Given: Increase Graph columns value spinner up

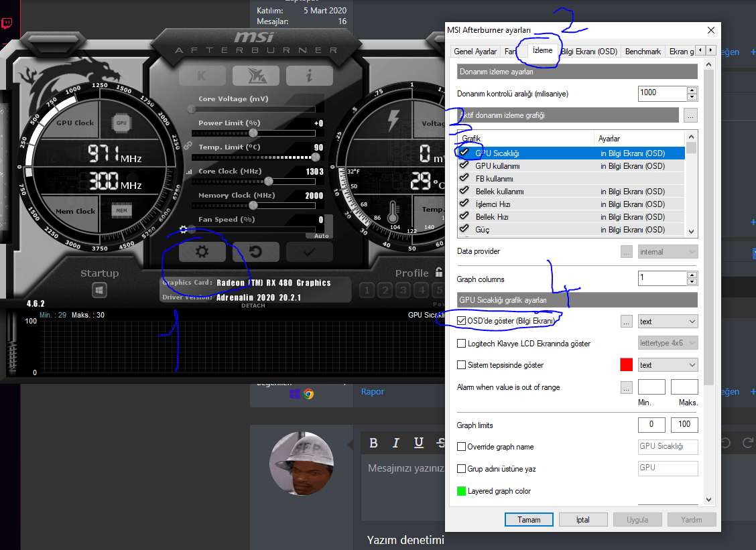Looking at the screenshot, I should 692,275.
